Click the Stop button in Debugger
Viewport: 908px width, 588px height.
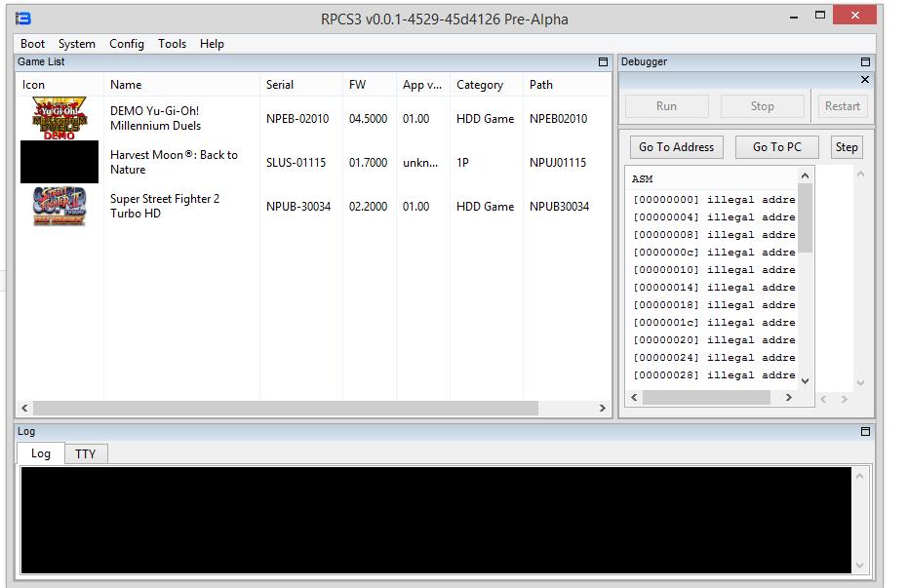point(762,106)
